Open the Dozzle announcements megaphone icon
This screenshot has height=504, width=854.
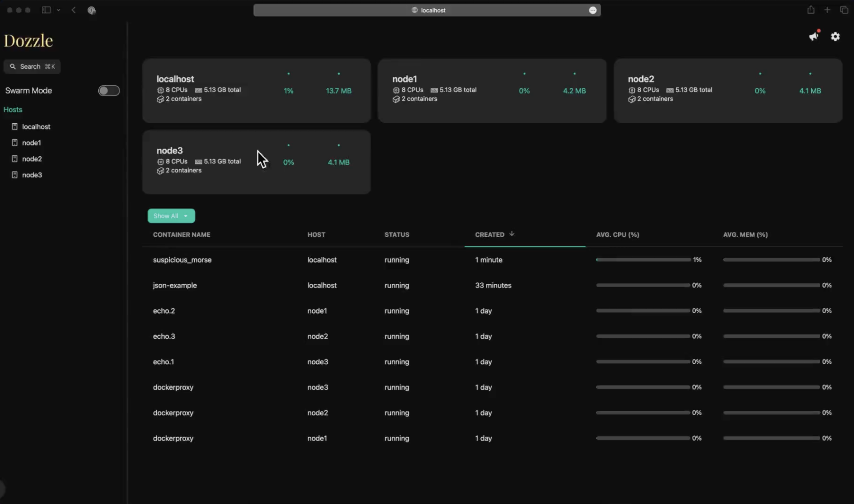[814, 36]
